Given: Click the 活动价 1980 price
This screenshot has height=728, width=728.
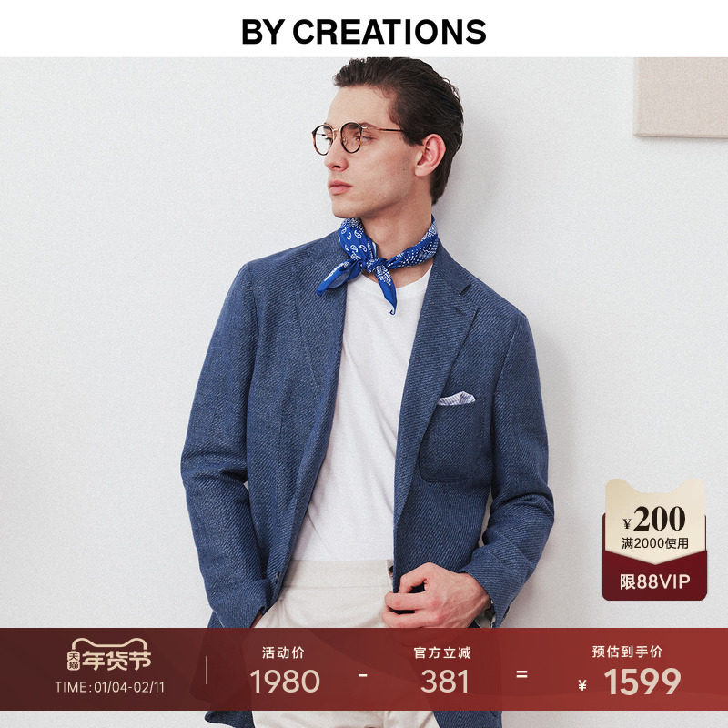Looking at the screenshot, I should pos(284,671).
